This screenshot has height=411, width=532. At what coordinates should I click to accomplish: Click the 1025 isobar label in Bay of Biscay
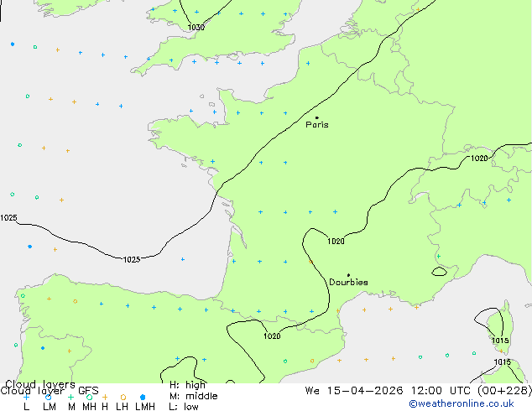click(132, 260)
